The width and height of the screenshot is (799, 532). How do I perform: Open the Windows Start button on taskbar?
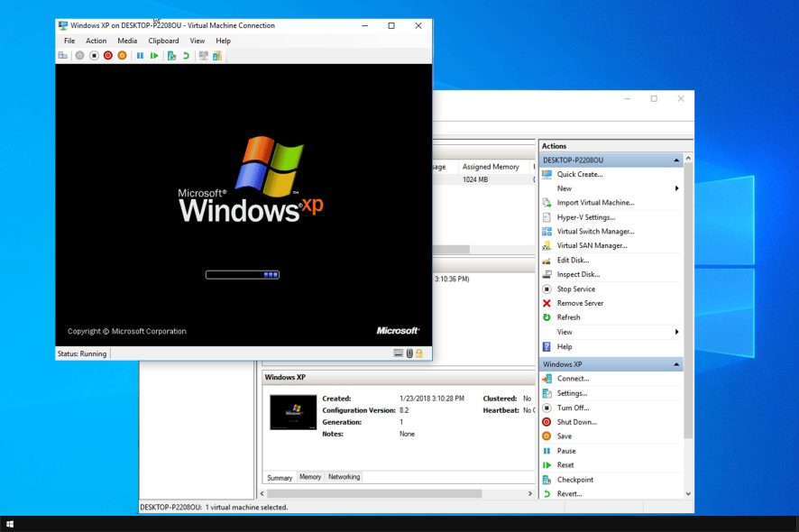[10, 524]
